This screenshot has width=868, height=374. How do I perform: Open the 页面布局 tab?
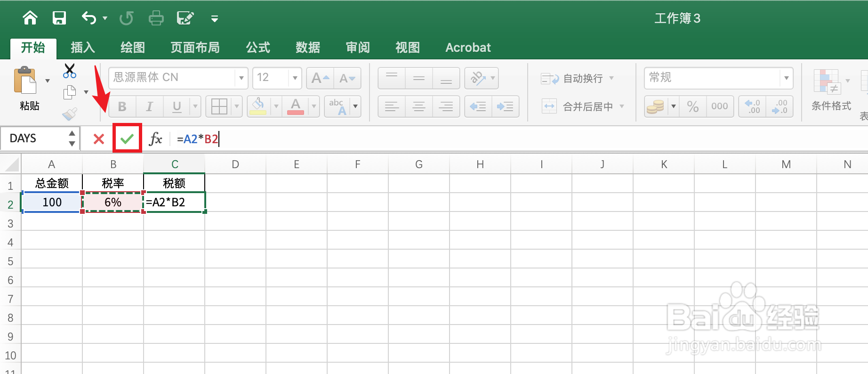[x=195, y=48]
